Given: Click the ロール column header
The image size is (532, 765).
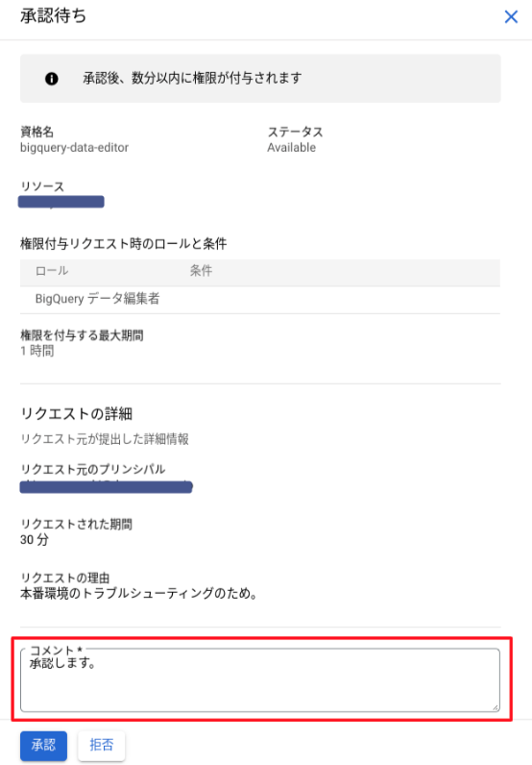Looking at the screenshot, I should pos(52,271).
